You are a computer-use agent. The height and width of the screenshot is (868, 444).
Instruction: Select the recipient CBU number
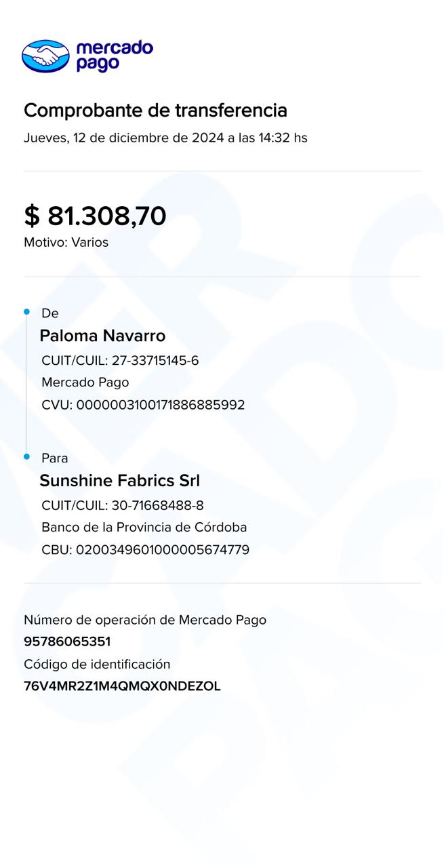click(163, 550)
